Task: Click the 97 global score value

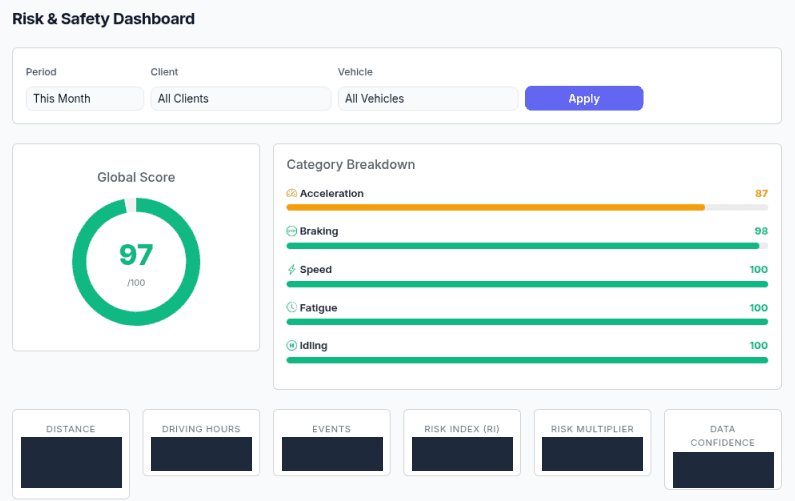Action: (x=136, y=255)
